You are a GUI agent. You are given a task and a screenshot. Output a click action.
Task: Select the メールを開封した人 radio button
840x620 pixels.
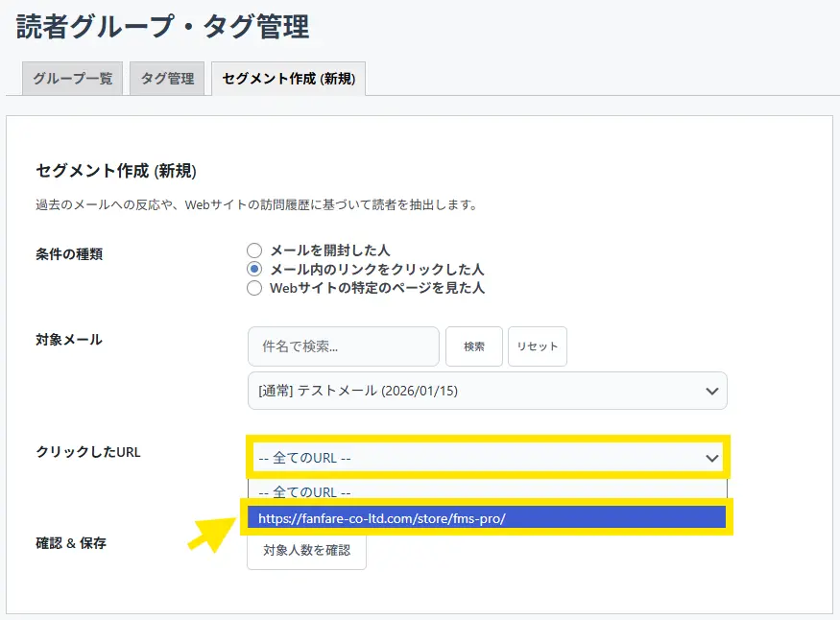[x=254, y=250]
